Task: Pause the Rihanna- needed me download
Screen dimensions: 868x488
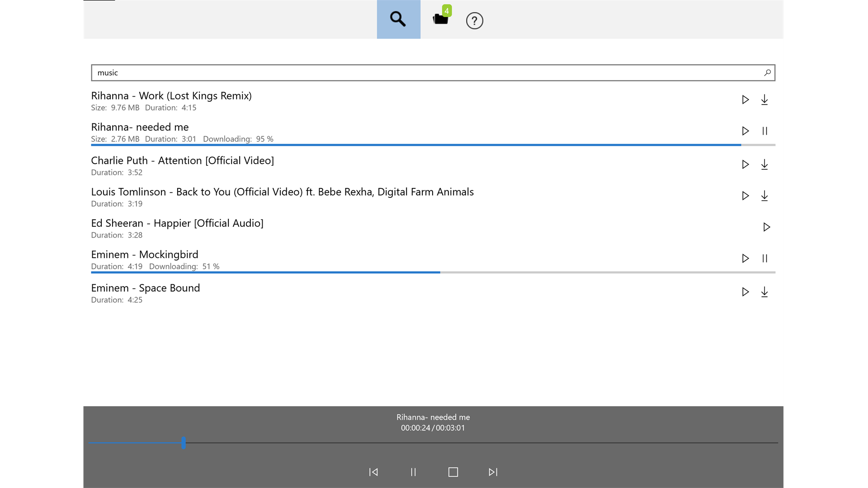Action: 764,131
